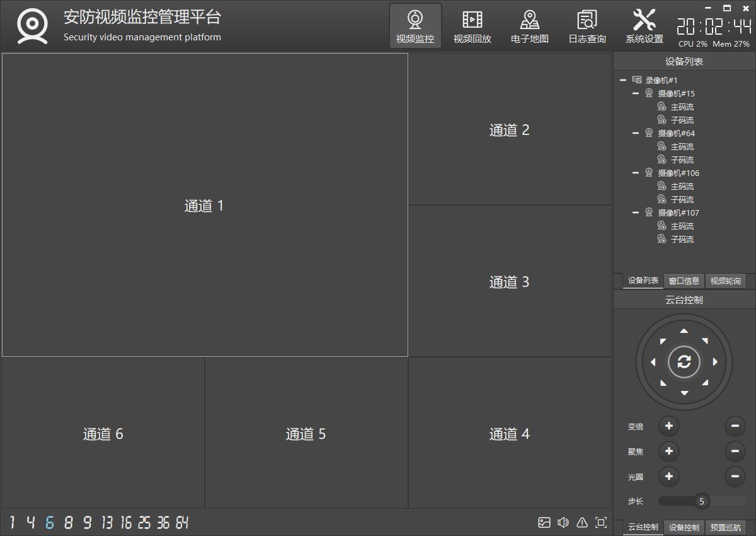Screen dimensions: 756x536
Task: Open 系统设置 system settings
Action: coord(644,26)
